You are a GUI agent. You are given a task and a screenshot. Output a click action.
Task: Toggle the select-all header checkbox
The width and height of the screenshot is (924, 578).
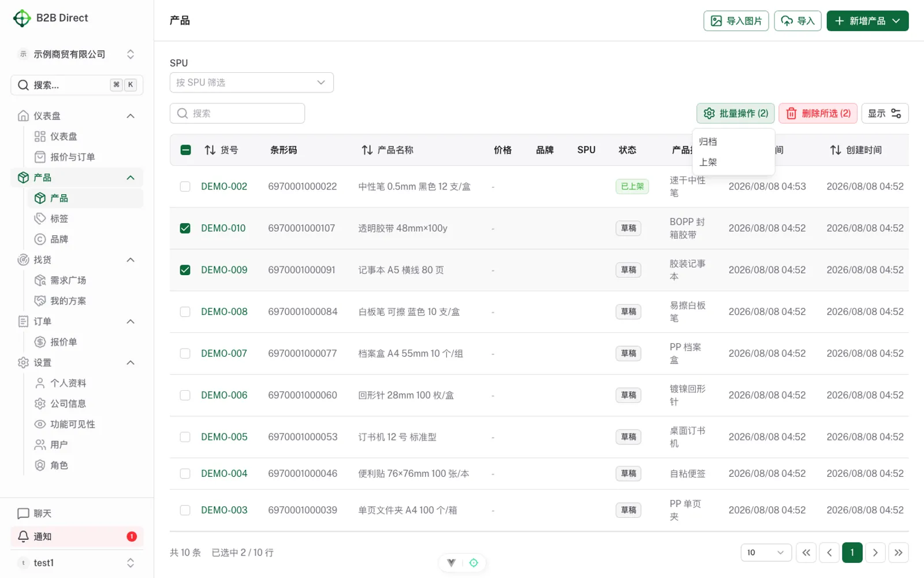point(185,150)
